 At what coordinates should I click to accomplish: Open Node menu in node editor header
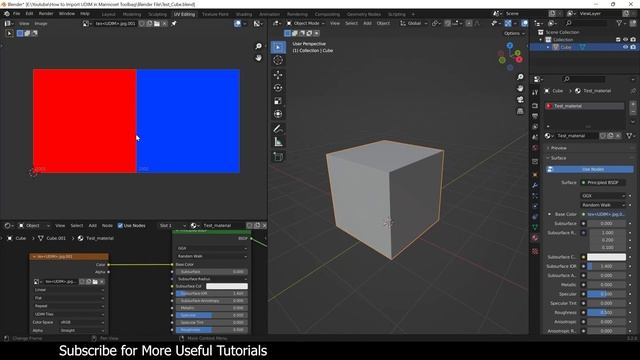coord(107,225)
